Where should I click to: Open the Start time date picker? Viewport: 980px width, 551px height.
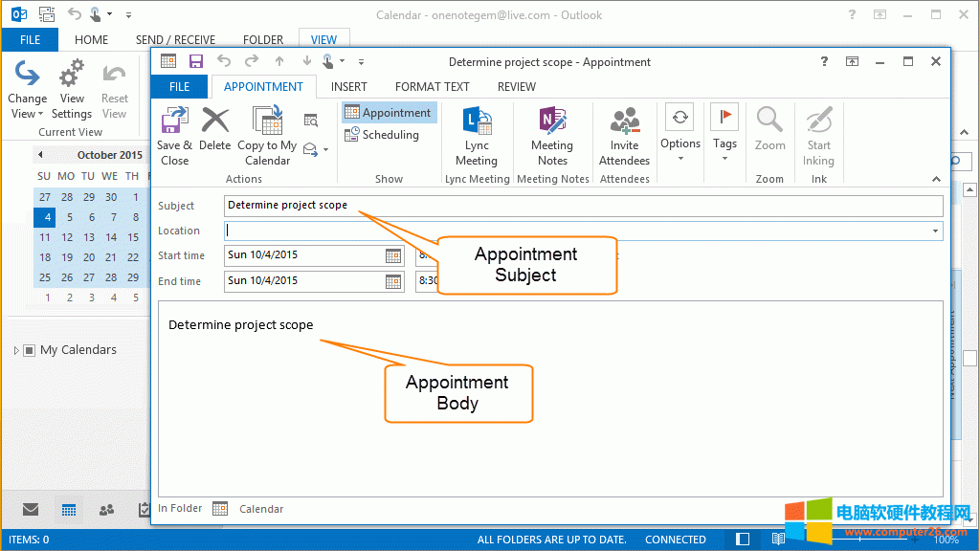coord(393,255)
